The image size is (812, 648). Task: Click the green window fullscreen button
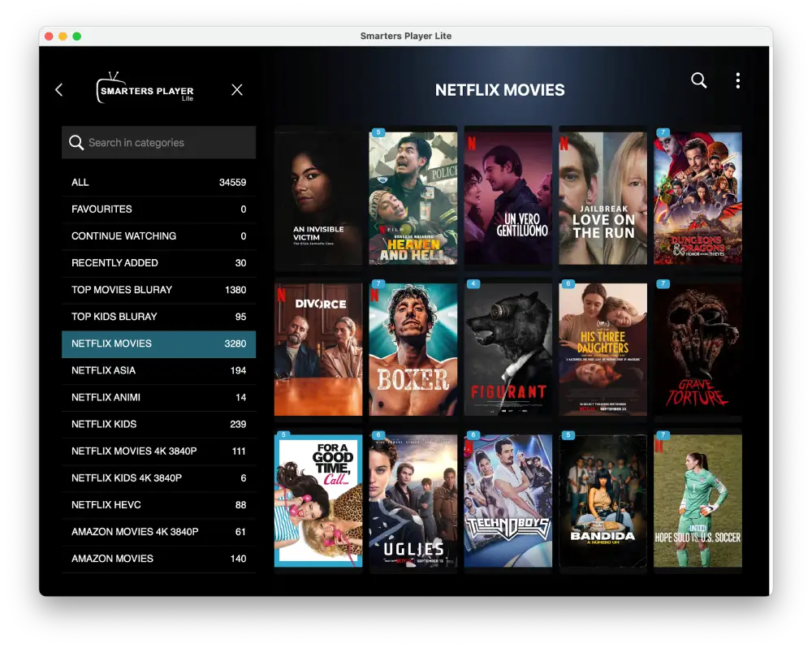(x=76, y=37)
